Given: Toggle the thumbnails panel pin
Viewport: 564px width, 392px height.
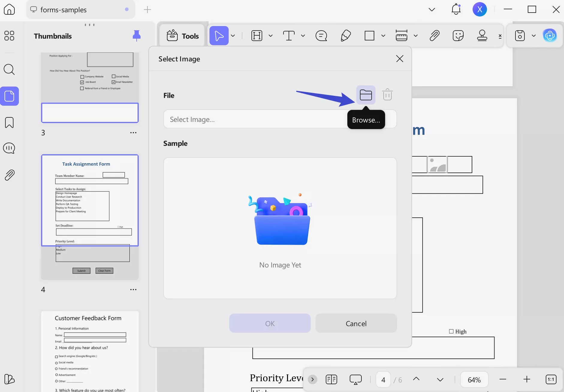Looking at the screenshot, I should click(136, 36).
